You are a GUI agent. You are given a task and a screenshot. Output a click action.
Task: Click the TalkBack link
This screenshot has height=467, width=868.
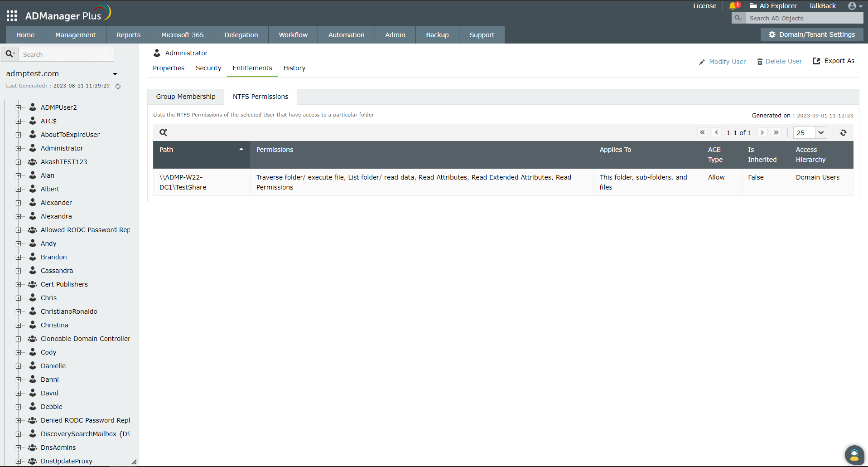pos(822,6)
